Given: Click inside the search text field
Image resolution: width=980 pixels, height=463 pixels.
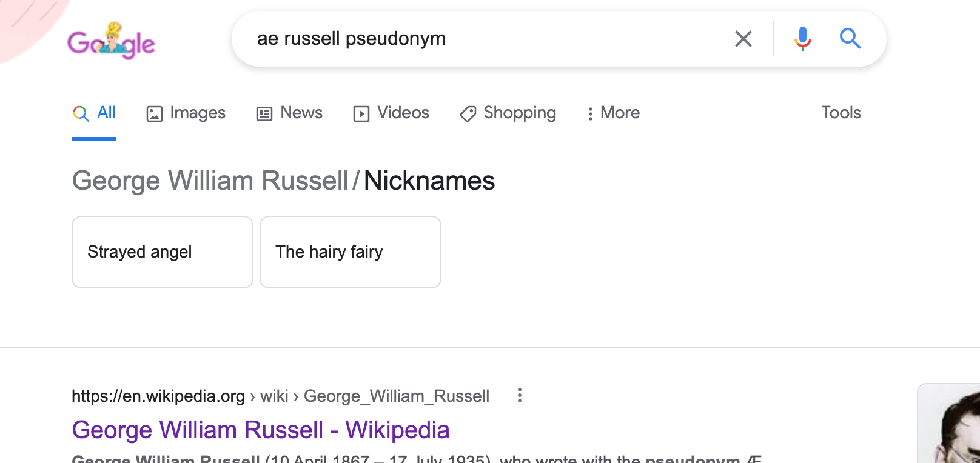Looking at the screenshot, I should [x=485, y=39].
